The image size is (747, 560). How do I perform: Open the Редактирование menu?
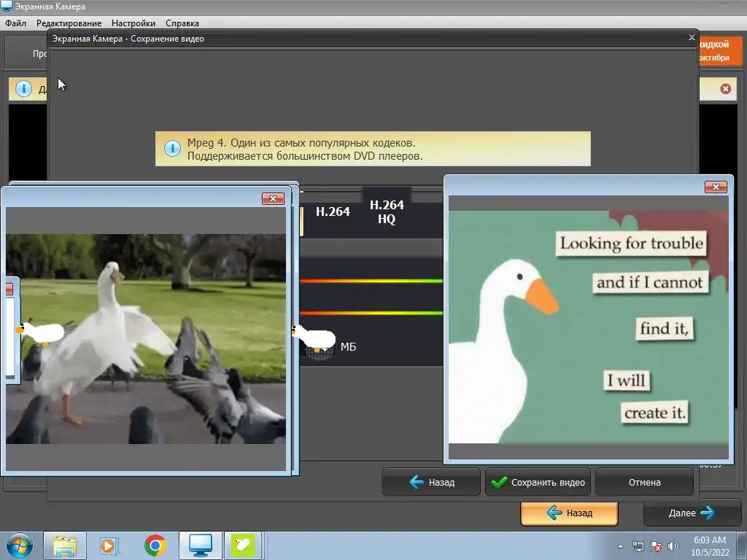click(69, 23)
